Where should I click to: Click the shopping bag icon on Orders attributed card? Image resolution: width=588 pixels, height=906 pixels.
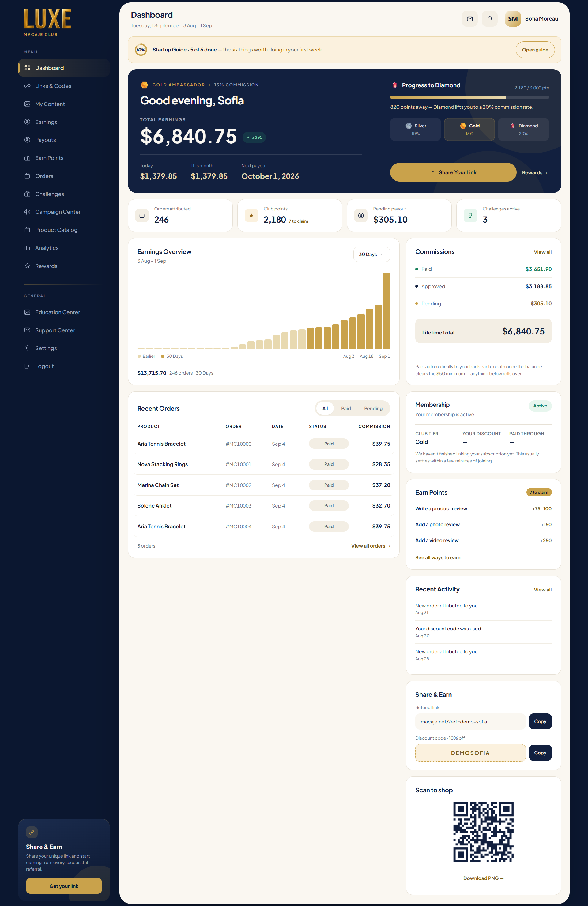point(142,215)
